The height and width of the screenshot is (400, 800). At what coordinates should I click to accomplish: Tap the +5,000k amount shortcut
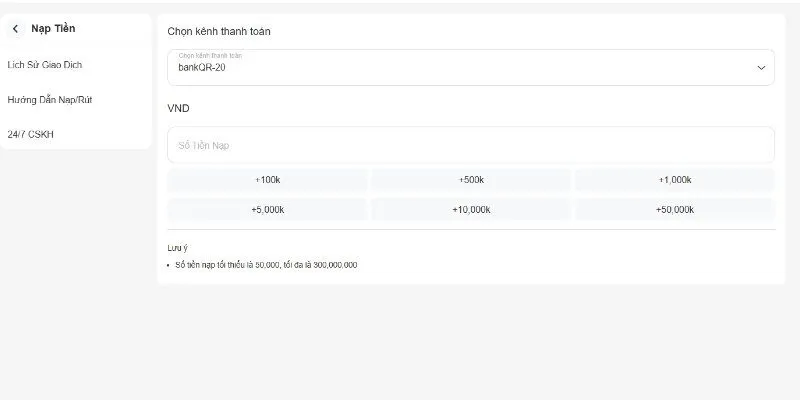267,210
